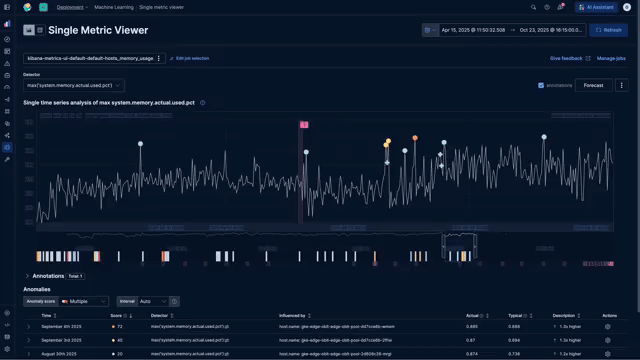Screen dimensions: 640x360
Task: Expand the September 3rd 2025 anomaly row
Action: point(29,340)
